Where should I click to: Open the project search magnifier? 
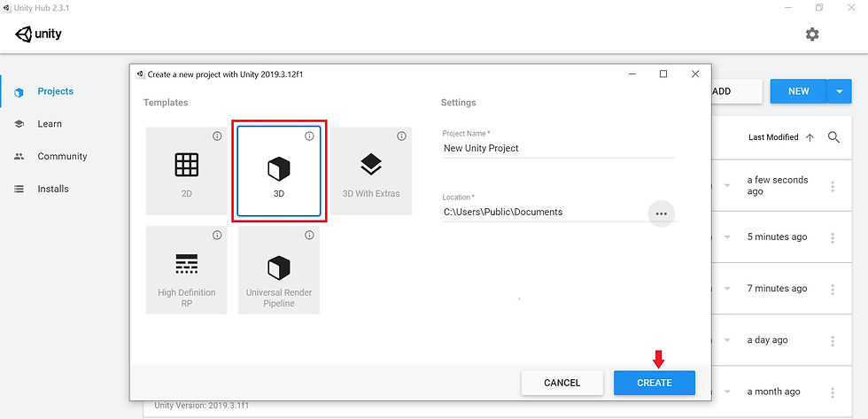click(x=833, y=137)
